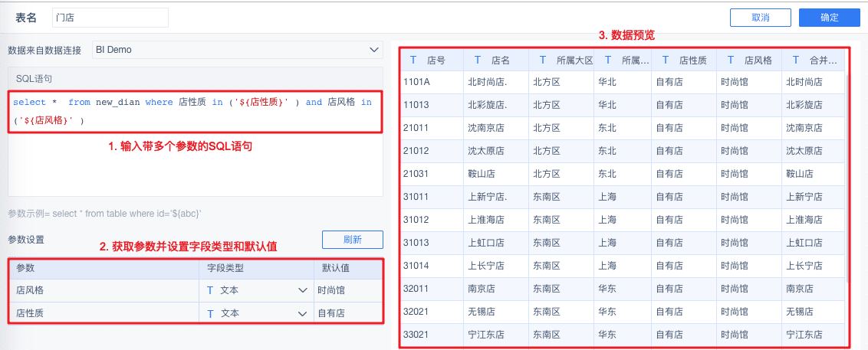Click 店风格 parameter name cell
868x350 pixels.
tap(104, 290)
